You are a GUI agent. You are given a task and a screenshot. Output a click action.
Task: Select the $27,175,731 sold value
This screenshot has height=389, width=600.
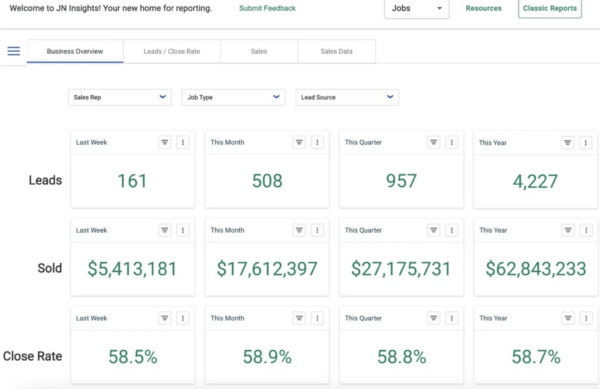[x=401, y=269]
